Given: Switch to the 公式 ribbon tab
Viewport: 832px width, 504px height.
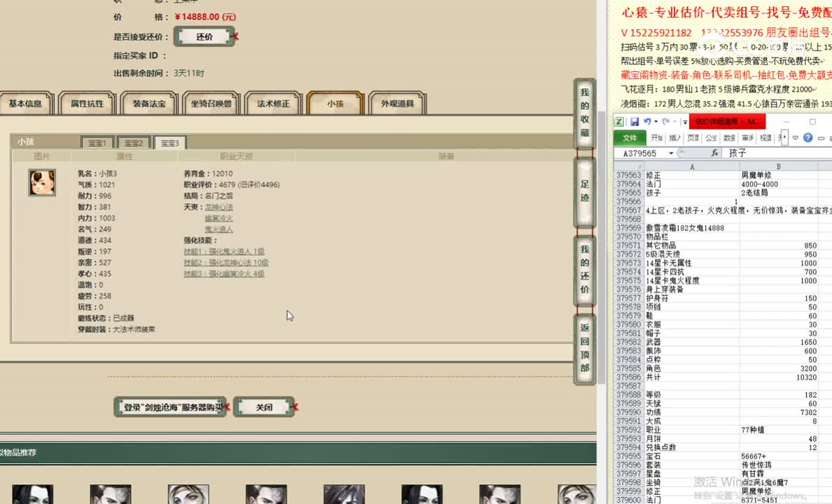Looking at the screenshot, I should tap(711, 138).
